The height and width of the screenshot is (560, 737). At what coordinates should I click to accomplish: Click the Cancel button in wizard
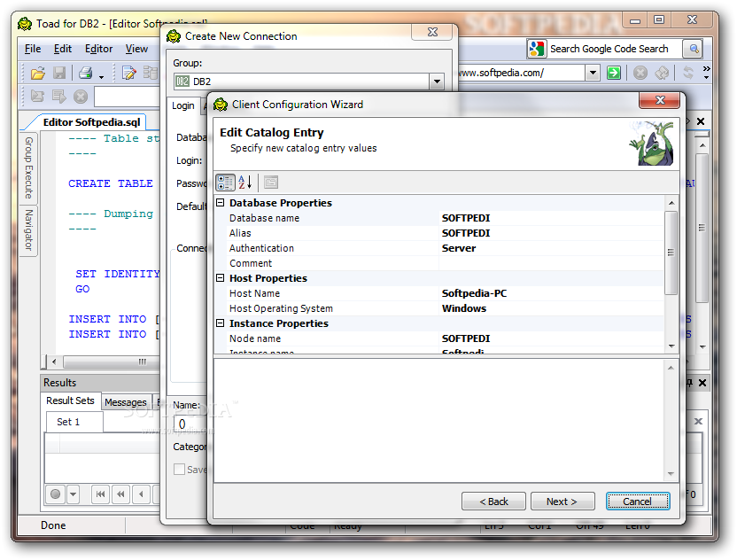pyautogui.click(x=638, y=502)
